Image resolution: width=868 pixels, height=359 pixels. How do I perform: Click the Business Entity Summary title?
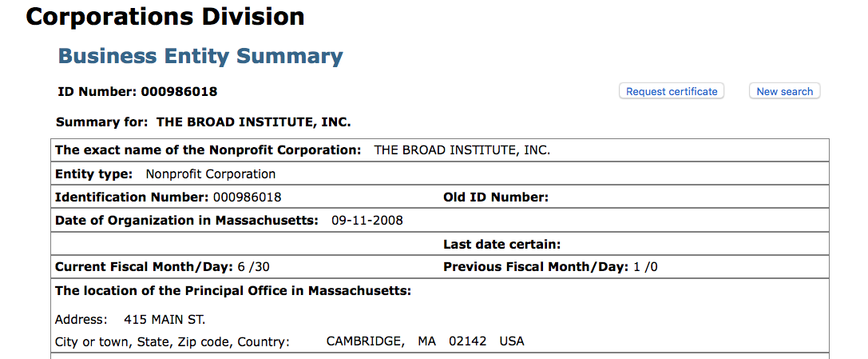point(200,56)
